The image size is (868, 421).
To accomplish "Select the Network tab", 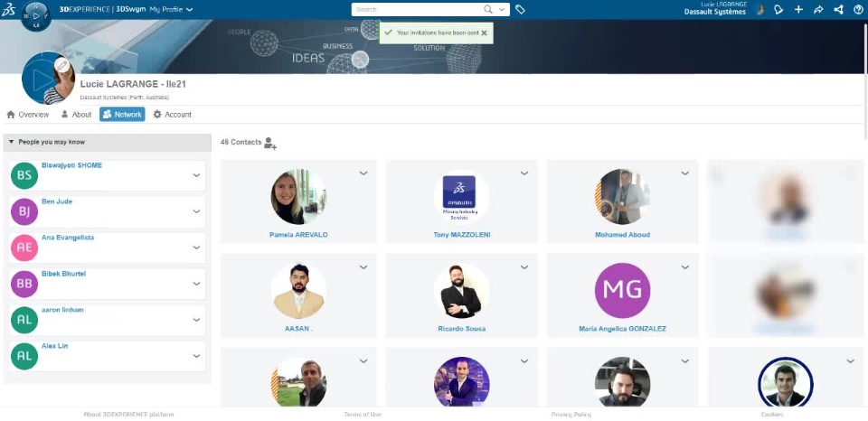I will click(x=122, y=115).
